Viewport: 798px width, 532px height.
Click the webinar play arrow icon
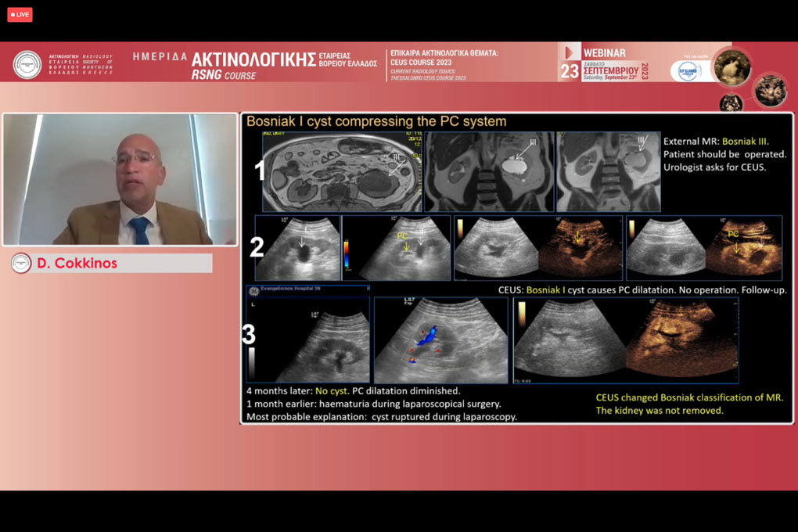click(x=570, y=52)
